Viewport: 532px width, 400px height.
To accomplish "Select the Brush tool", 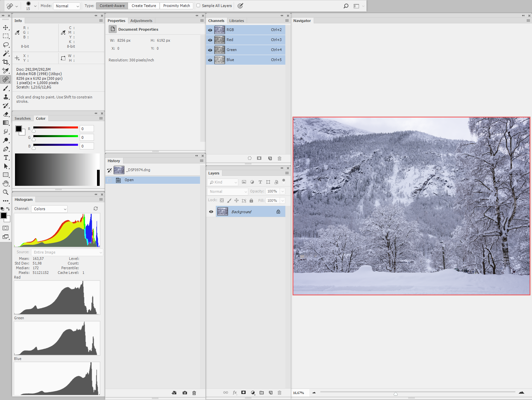I will tap(6, 88).
